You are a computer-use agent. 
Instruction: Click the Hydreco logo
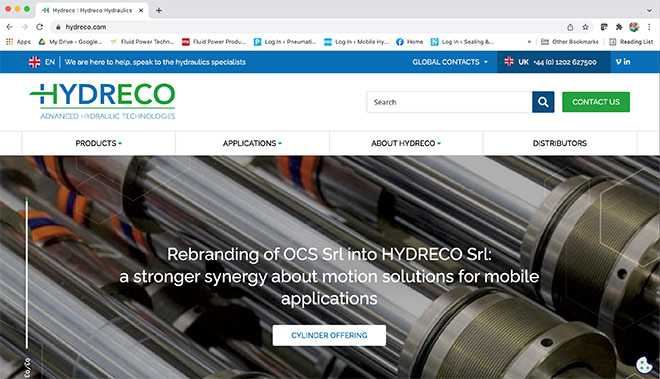pyautogui.click(x=102, y=101)
